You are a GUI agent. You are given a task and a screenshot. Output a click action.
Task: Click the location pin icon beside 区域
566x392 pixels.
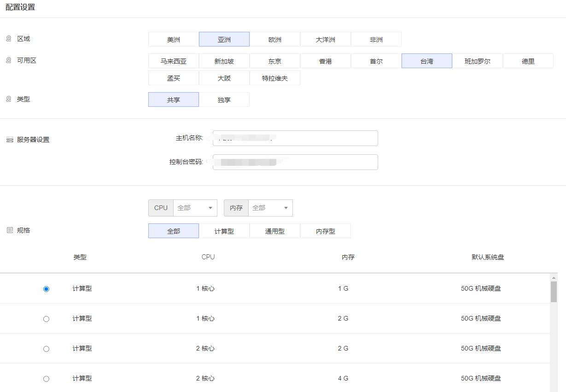pos(9,39)
